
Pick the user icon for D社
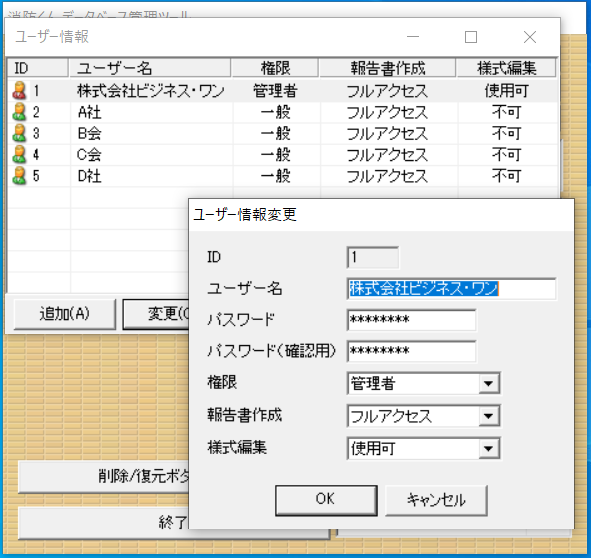[x=19, y=176]
